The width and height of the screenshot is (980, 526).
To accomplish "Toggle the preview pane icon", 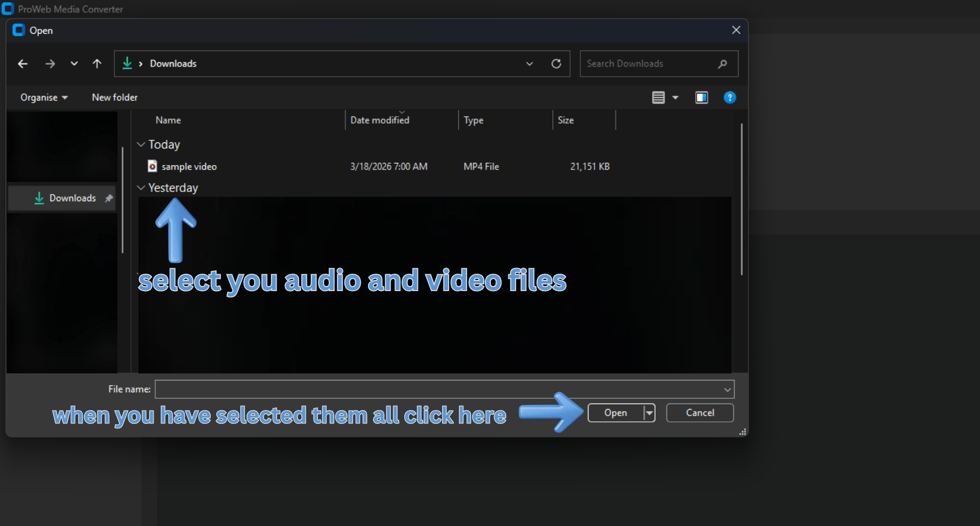I will [x=701, y=97].
